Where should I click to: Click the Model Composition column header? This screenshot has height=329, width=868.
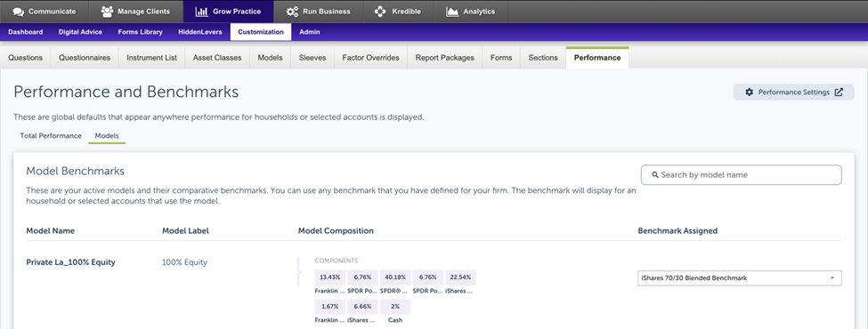pyautogui.click(x=336, y=230)
